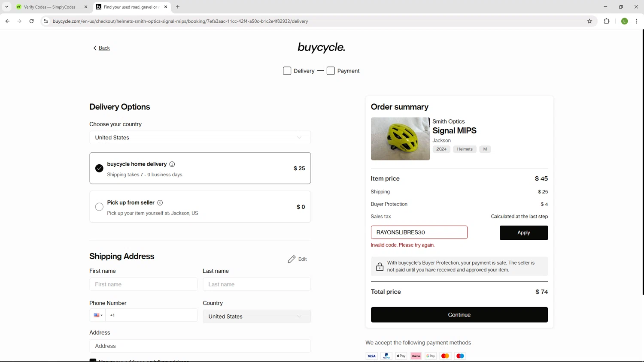Reload the current page
The height and width of the screenshot is (362, 644).
[x=31, y=21]
